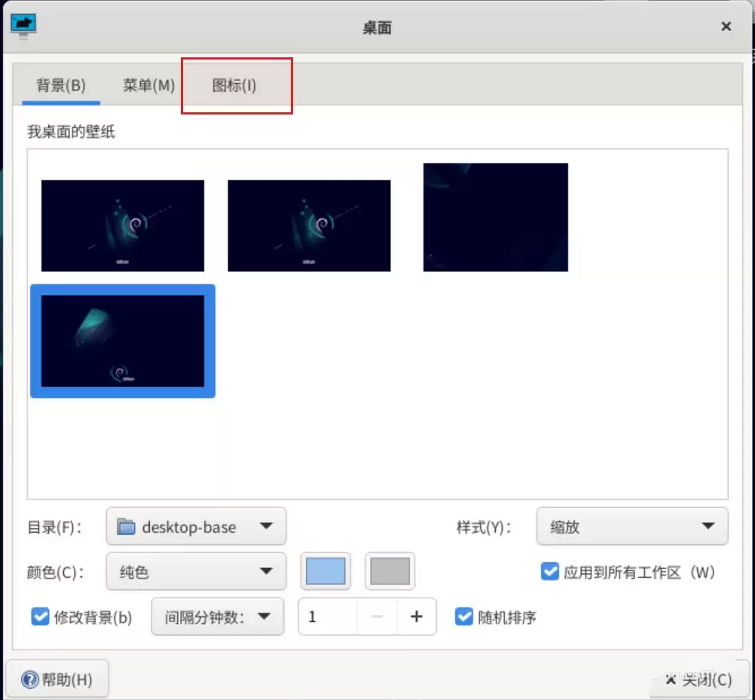Toggle the 修改背景(b) checkbox
Screen dimensions: 755x700
(x=40, y=616)
